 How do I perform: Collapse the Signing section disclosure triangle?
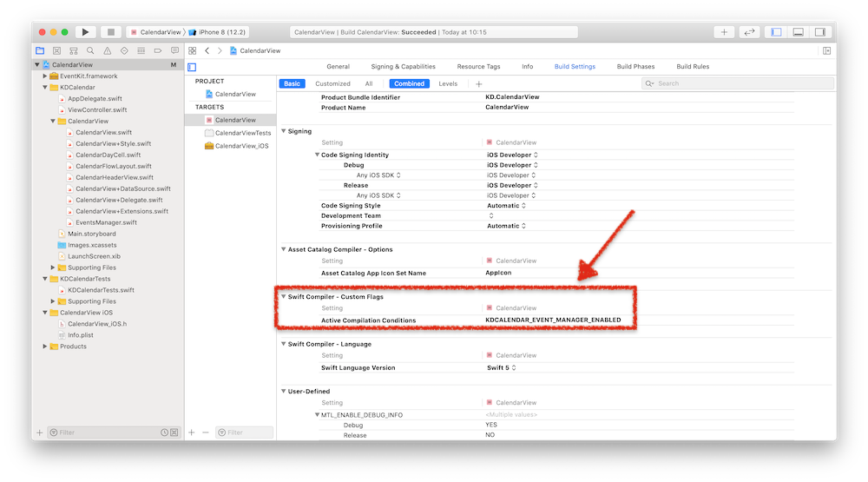coord(283,131)
